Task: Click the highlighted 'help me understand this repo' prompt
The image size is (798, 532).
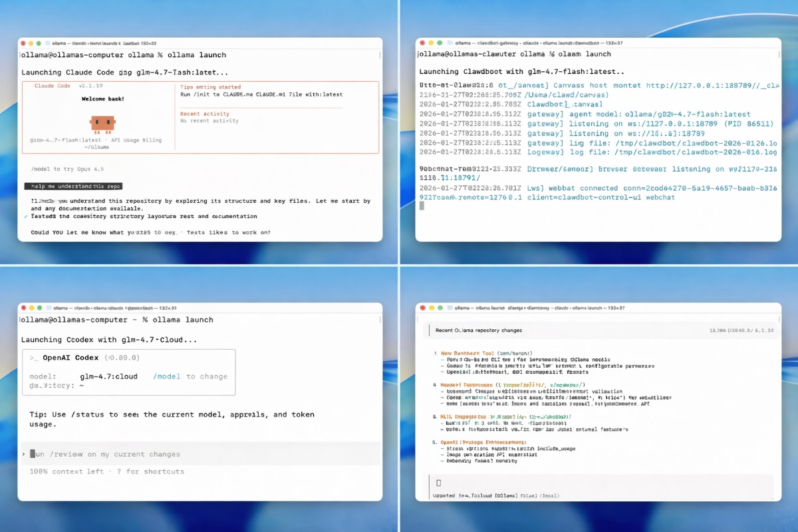Action: click(x=73, y=187)
